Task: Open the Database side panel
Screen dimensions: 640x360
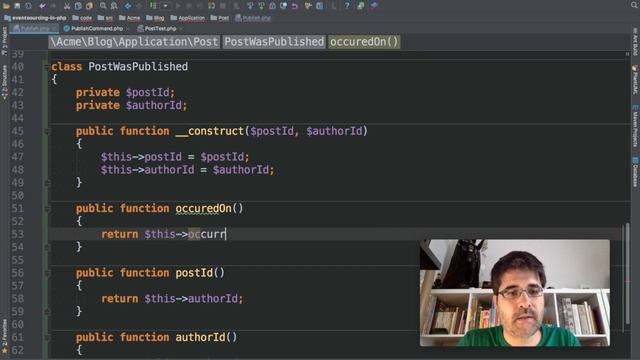Action: 635,172
